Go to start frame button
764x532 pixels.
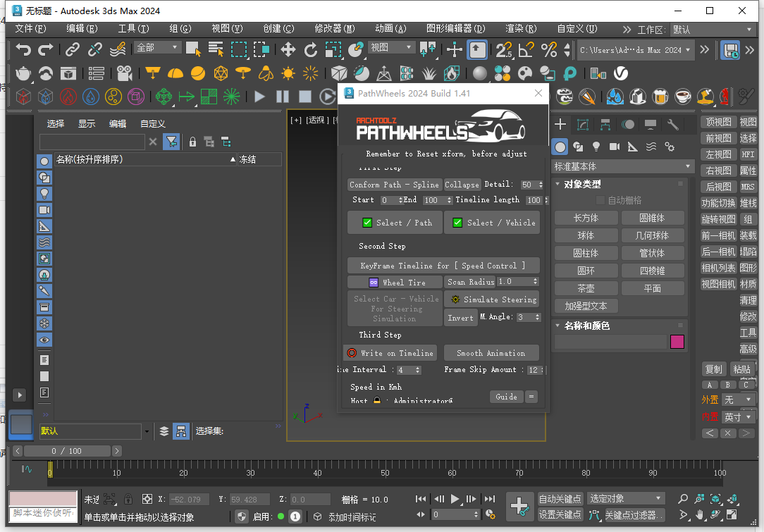[x=421, y=499]
